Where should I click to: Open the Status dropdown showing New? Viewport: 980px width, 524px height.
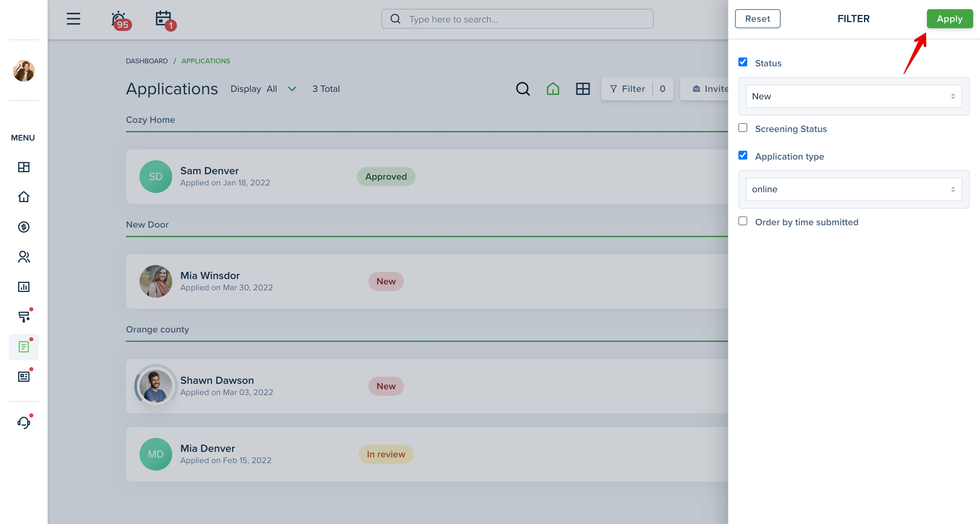tap(854, 96)
